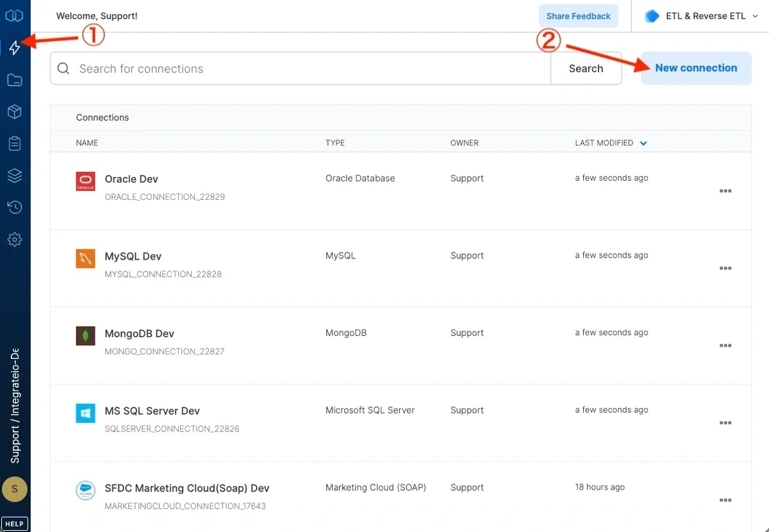Click the Marketing Cloud (SOAP) type cell
Screen dimensions: 769x532
pyautogui.click(x=376, y=487)
